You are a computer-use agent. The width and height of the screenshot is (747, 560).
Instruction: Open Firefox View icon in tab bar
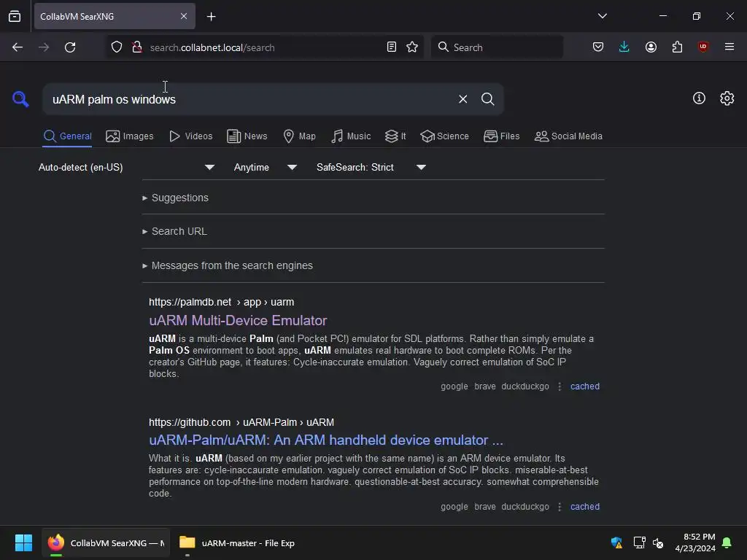(x=15, y=17)
